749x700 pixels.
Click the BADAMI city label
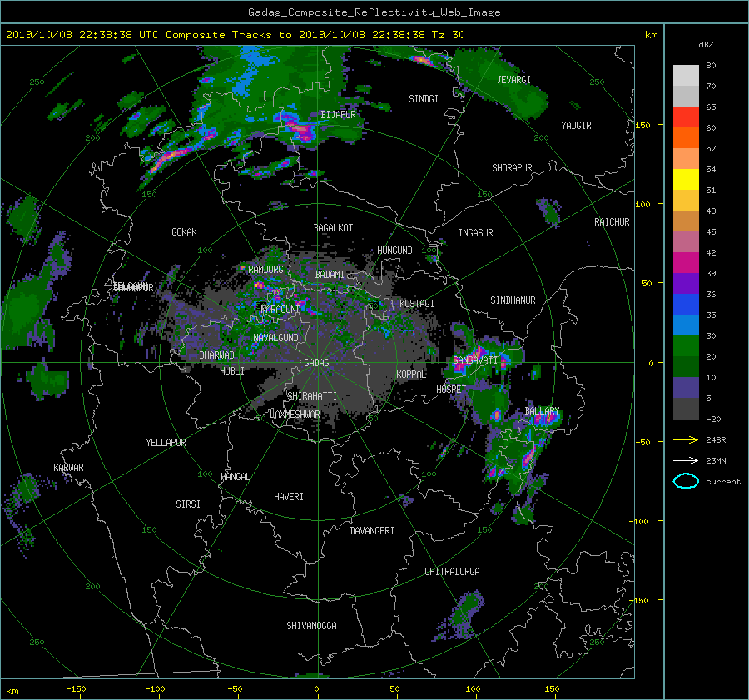pyautogui.click(x=330, y=275)
